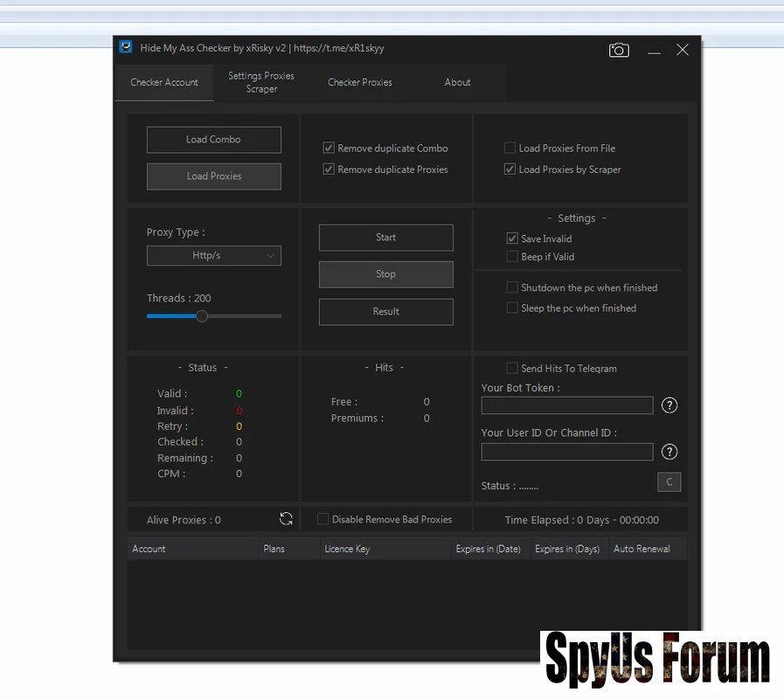Image resolution: width=784 pixels, height=699 pixels.
Task: Enable Load Proxies From File
Action: point(510,149)
